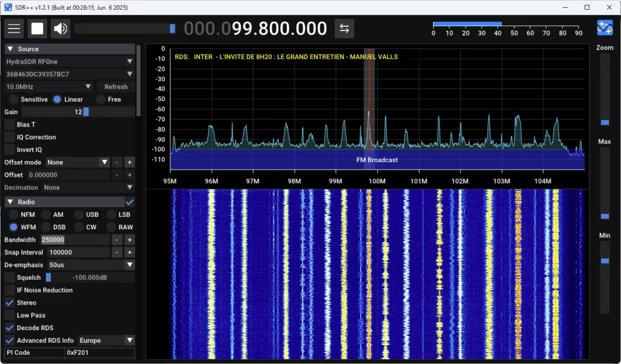The image size is (621, 364).
Task: Open the HydraSDR RFOne source dropdown
Action: (69, 61)
